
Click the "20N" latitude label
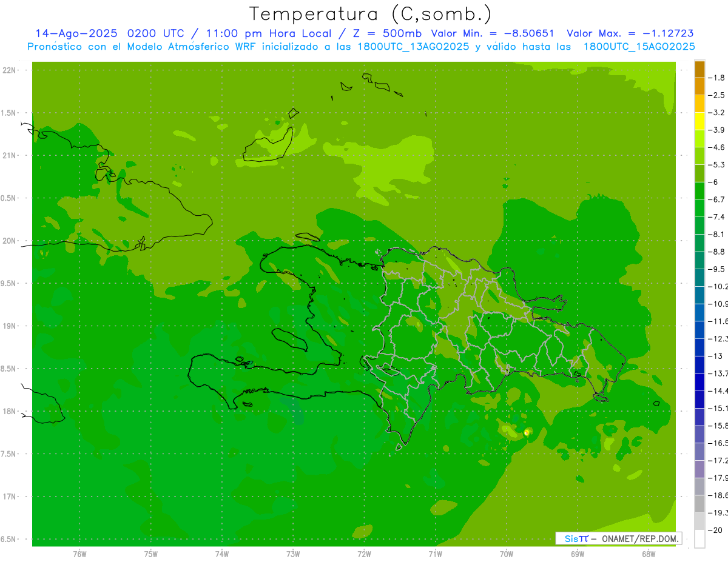[10, 241]
